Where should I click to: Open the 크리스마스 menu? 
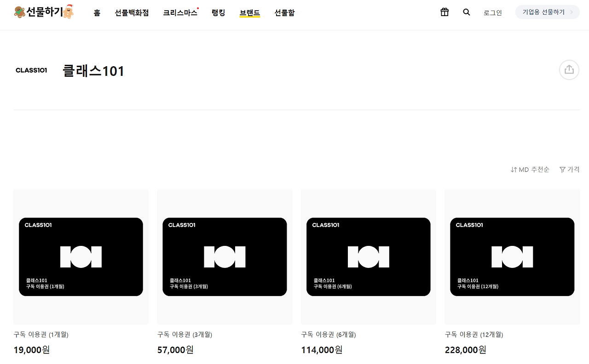(180, 13)
